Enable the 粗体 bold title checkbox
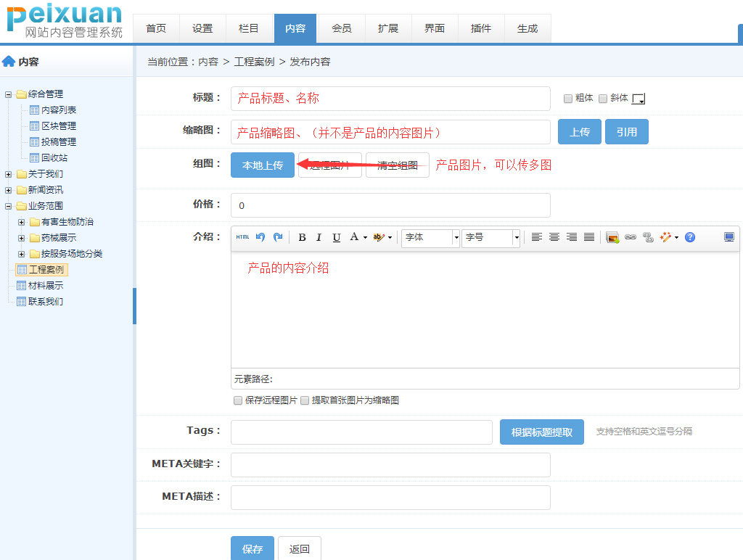 568,99
